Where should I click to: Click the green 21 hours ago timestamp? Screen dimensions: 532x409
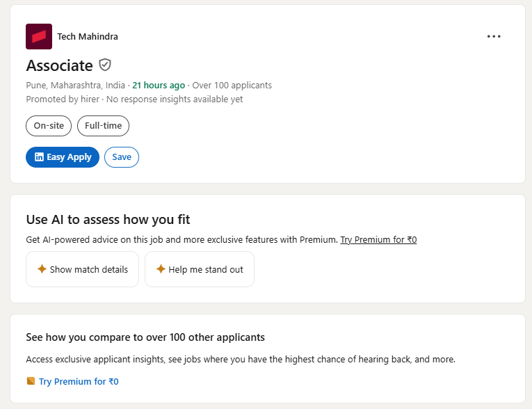point(159,86)
